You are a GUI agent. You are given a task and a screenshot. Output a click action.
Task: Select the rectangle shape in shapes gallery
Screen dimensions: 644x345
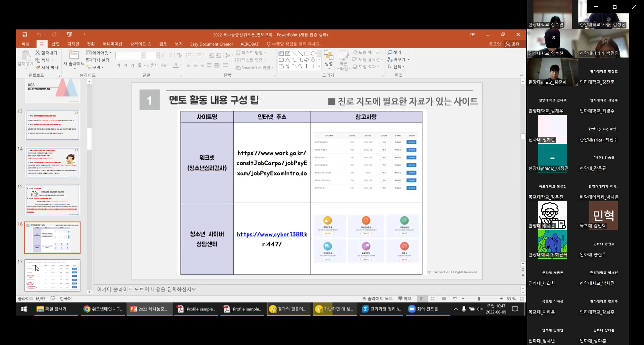pyautogui.click(x=307, y=54)
